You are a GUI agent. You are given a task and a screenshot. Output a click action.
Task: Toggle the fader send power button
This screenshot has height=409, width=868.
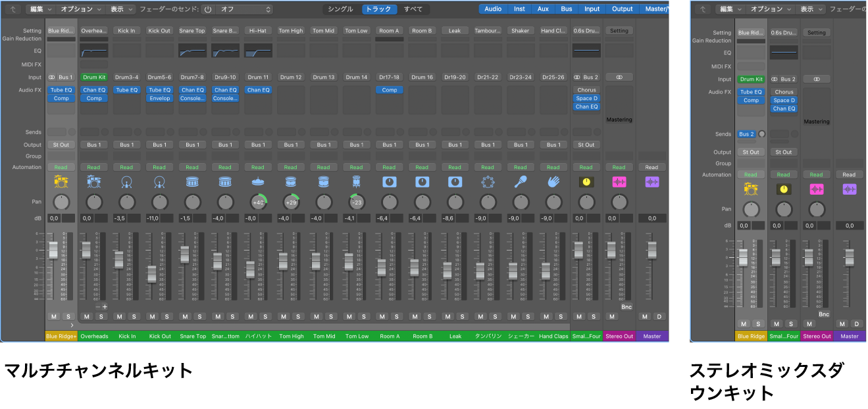tap(208, 10)
